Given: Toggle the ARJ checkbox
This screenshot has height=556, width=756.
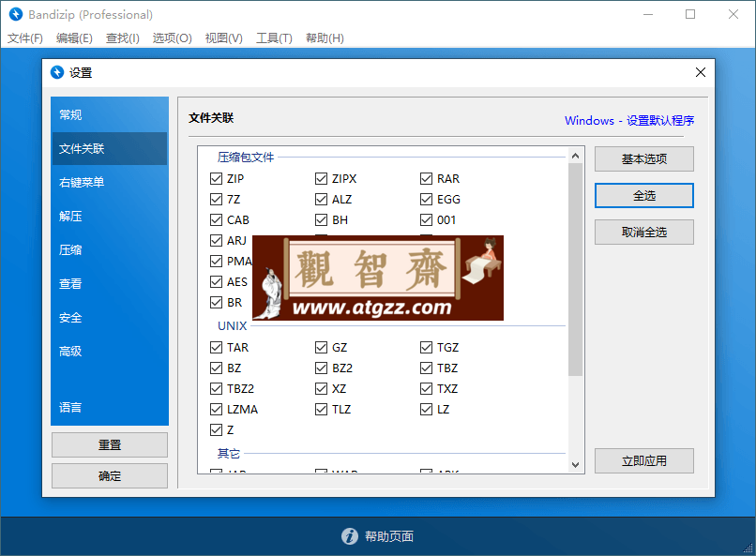Looking at the screenshot, I should click(216, 240).
